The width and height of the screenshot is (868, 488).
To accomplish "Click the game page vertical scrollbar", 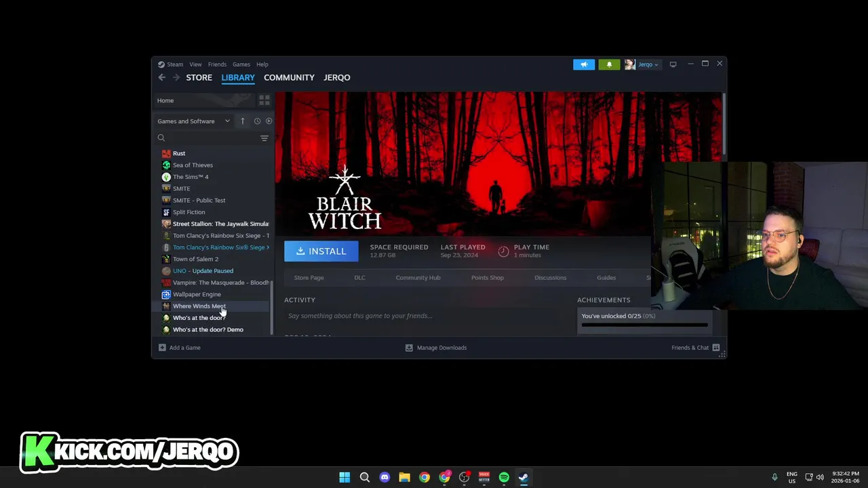I will (724, 124).
